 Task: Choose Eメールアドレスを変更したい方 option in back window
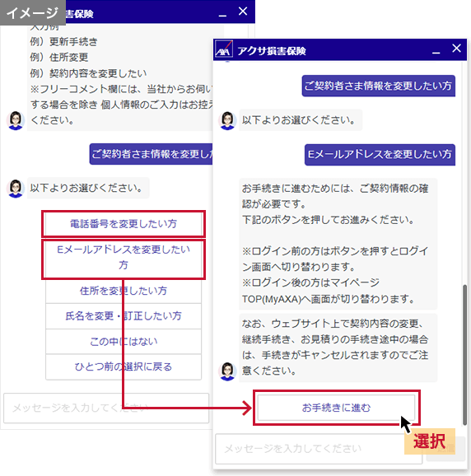[124, 259]
